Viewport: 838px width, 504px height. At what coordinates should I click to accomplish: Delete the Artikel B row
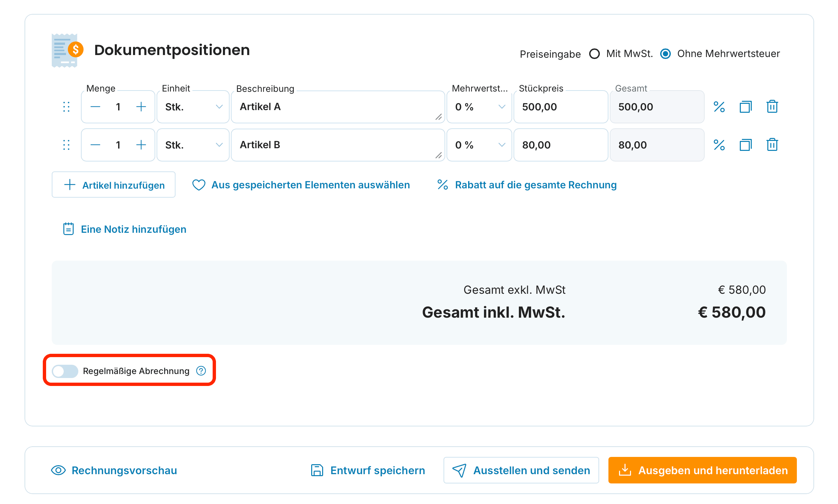[x=772, y=145]
